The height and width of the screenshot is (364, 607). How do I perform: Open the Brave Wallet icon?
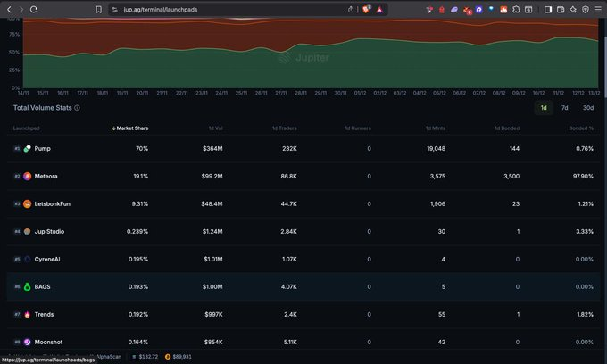561,9
